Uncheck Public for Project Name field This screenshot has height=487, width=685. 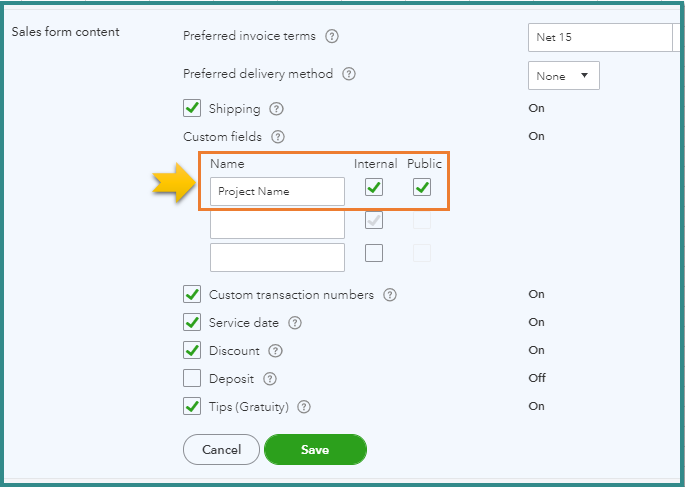[x=422, y=187]
